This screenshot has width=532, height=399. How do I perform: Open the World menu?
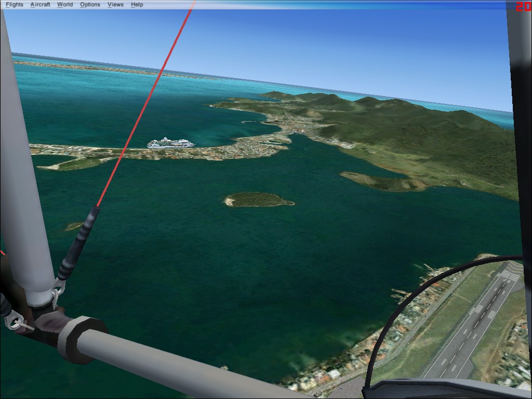(x=65, y=5)
